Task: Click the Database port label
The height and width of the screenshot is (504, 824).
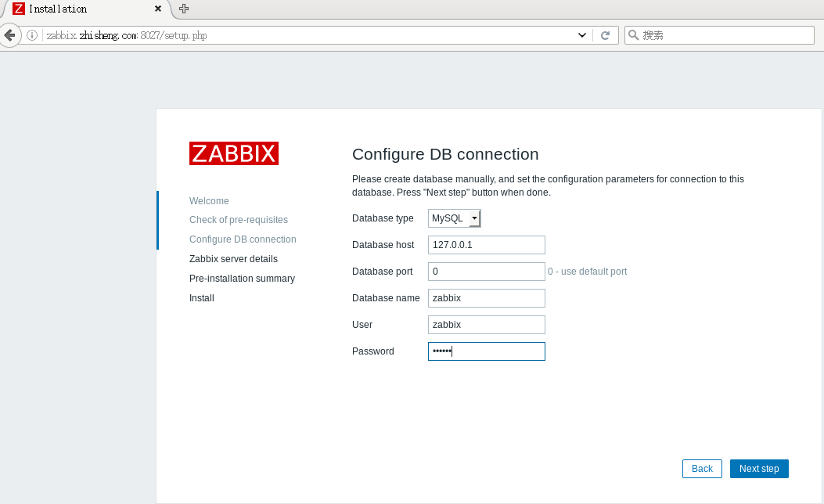Action: (x=382, y=272)
